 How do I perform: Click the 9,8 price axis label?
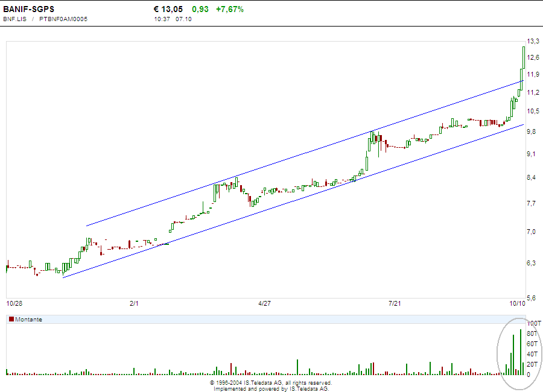point(531,131)
